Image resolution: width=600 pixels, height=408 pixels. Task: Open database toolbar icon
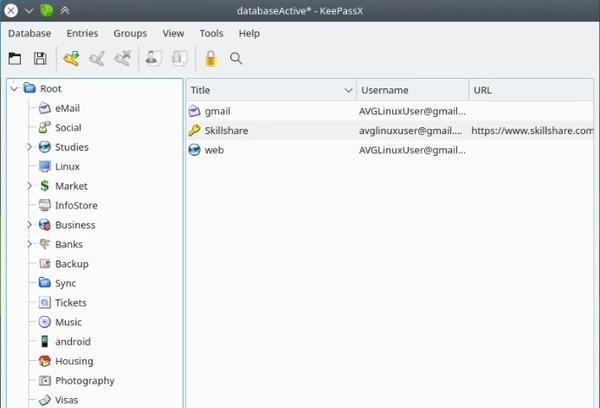tap(15, 59)
